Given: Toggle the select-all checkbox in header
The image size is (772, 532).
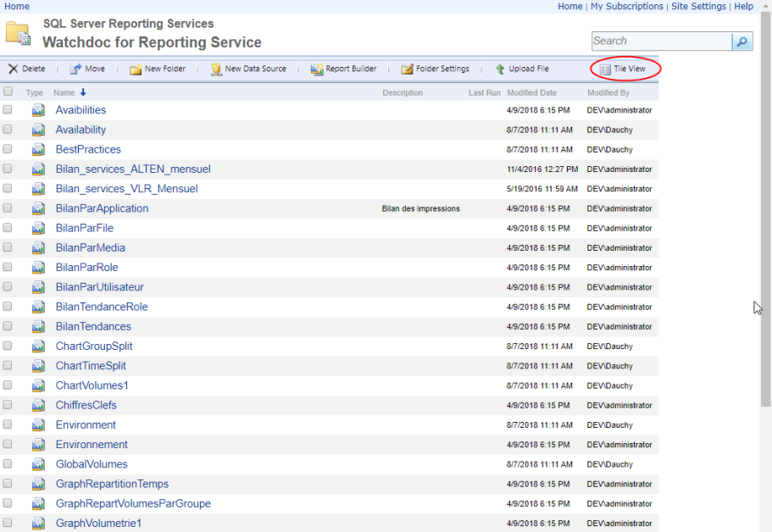Looking at the screenshot, I should point(8,91).
